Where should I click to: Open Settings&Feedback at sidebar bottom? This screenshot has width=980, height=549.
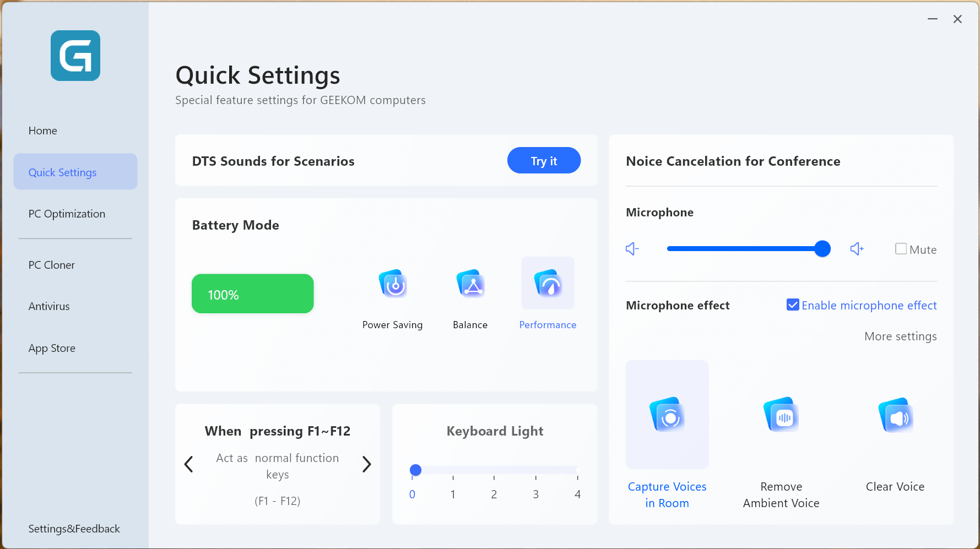pyautogui.click(x=74, y=529)
